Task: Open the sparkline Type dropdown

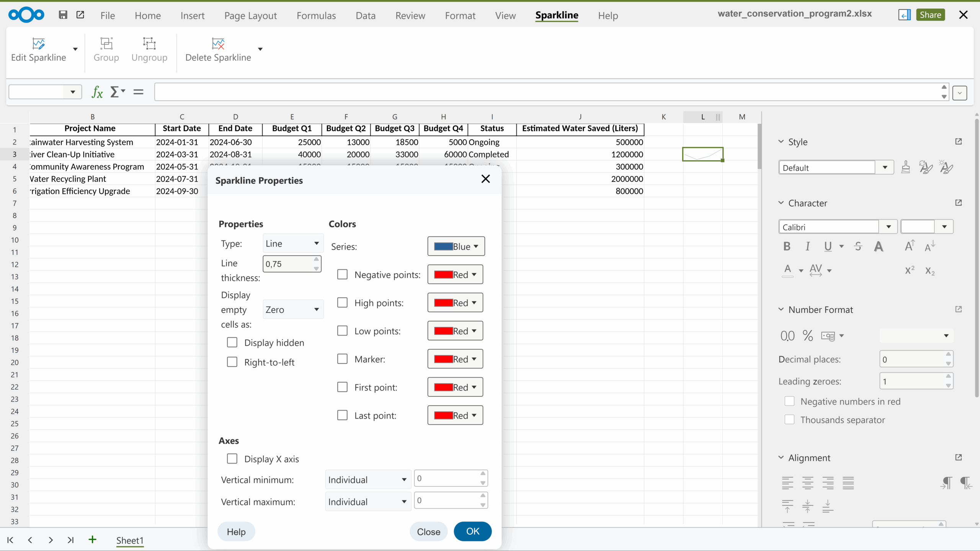Action: point(292,243)
